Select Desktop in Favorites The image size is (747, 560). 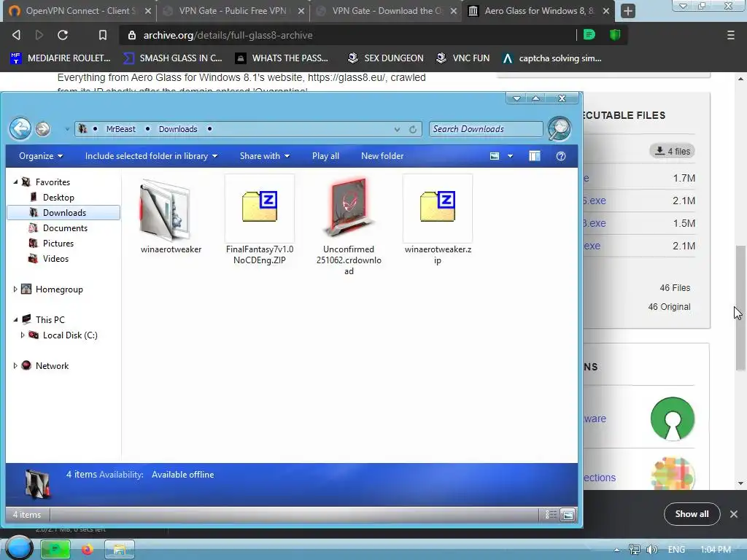[58, 197]
